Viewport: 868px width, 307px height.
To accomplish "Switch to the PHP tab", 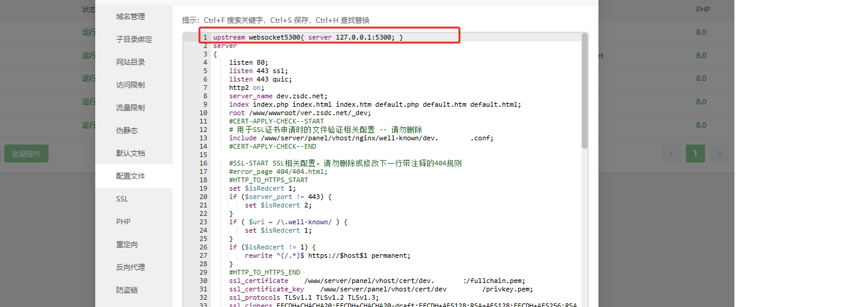I will click(123, 222).
